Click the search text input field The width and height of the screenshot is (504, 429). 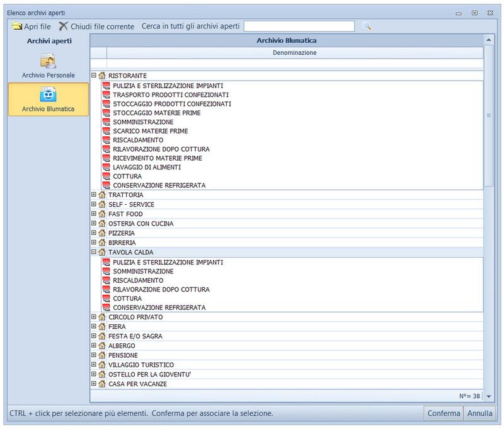click(x=299, y=26)
